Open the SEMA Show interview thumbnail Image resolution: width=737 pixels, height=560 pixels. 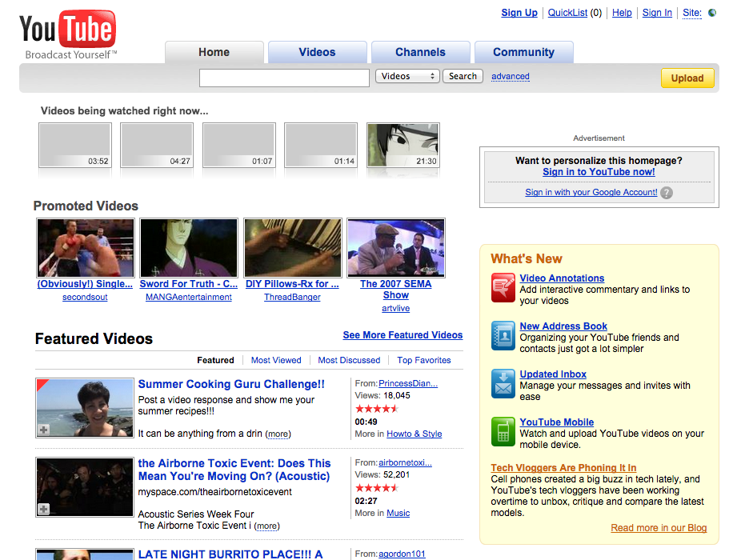click(x=396, y=247)
